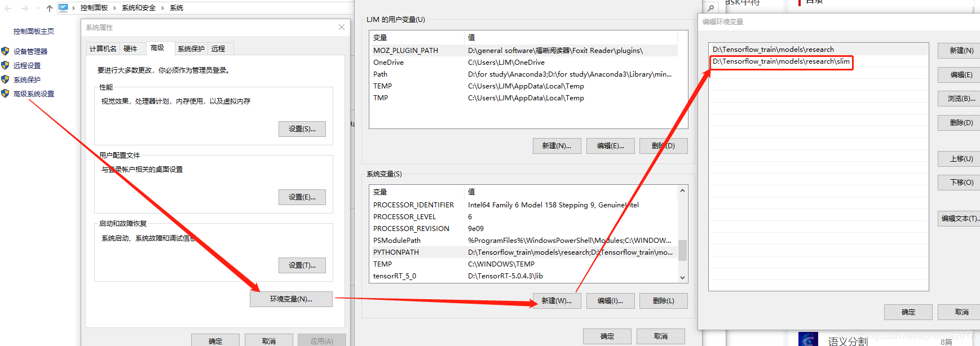
Task: Click 新建(N) under user variables
Action: pos(557,146)
